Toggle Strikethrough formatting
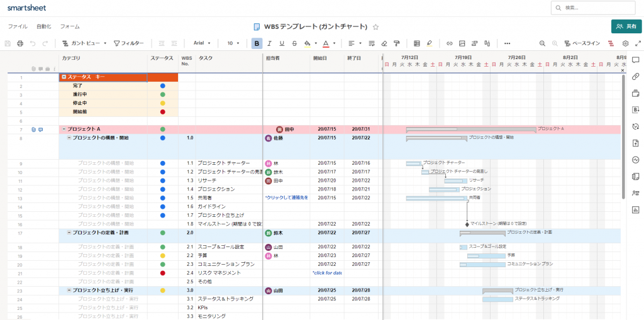The height and width of the screenshot is (320, 644). pos(294,43)
